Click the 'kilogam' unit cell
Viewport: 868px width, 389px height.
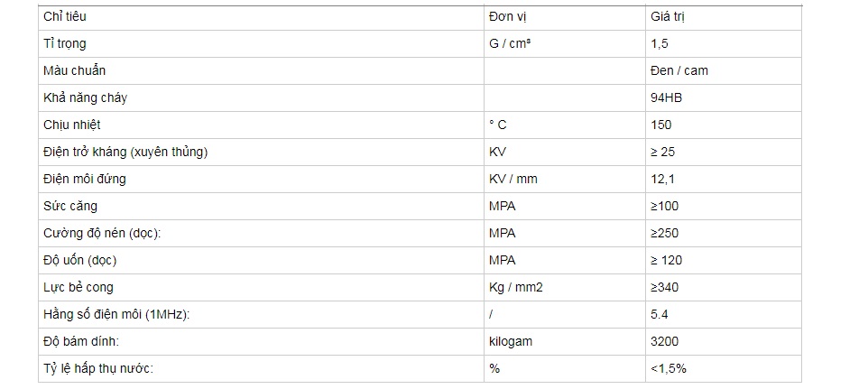pyautogui.click(x=511, y=341)
